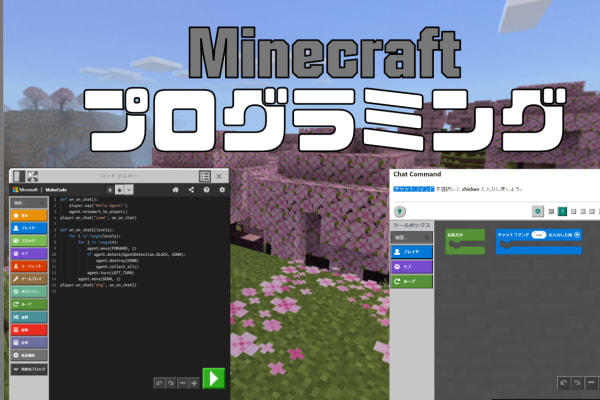
Task: Click the share icon in the MakeCode header
Action: pos(191,190)
